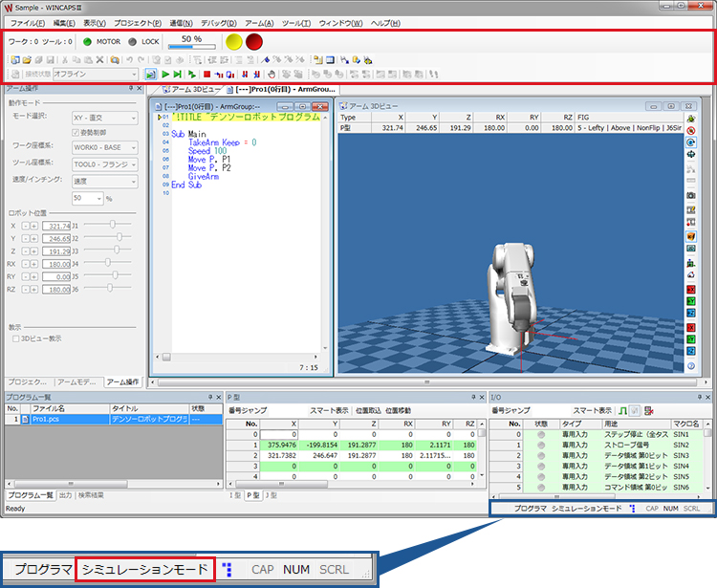This screenshot has height=588, width=717.
Task: Click the J1 joint slider
Action: (115, 224)
